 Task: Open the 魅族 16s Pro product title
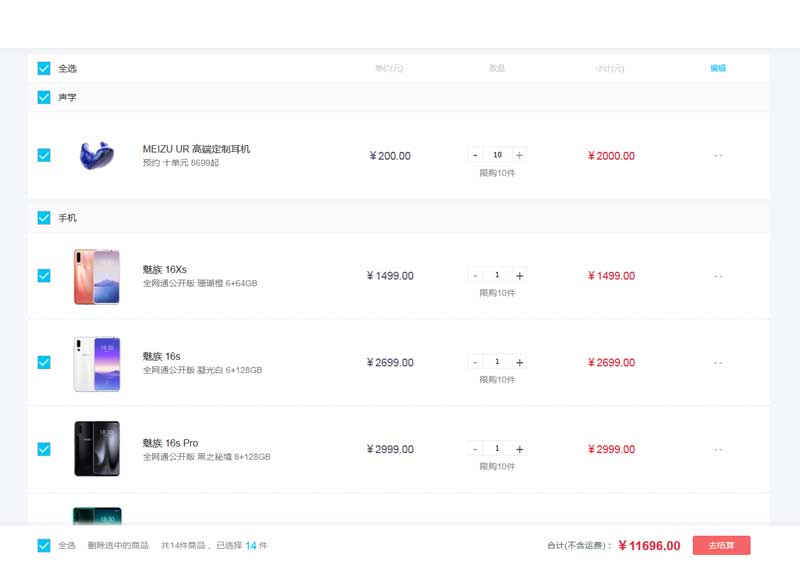pyautogui.click(x=170, y=443)
